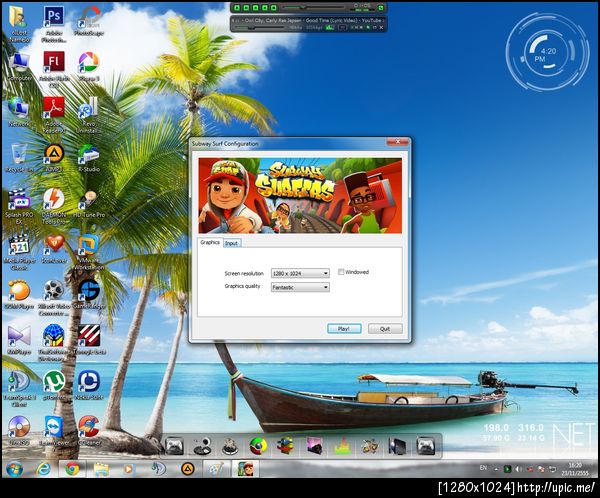This screenshot has width=600, height=498.
Task: Open the CCleaner desktop shortcut
Action: [x=89, y=431]
